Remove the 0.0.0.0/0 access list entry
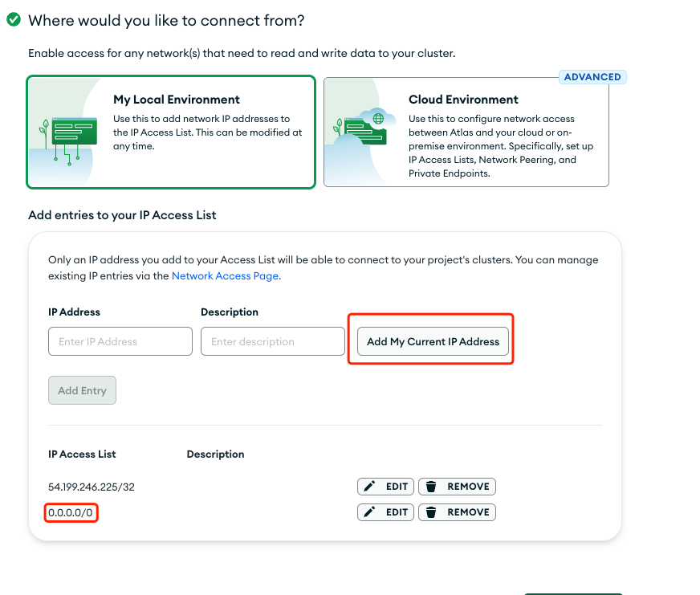 [x=457, y=512]
